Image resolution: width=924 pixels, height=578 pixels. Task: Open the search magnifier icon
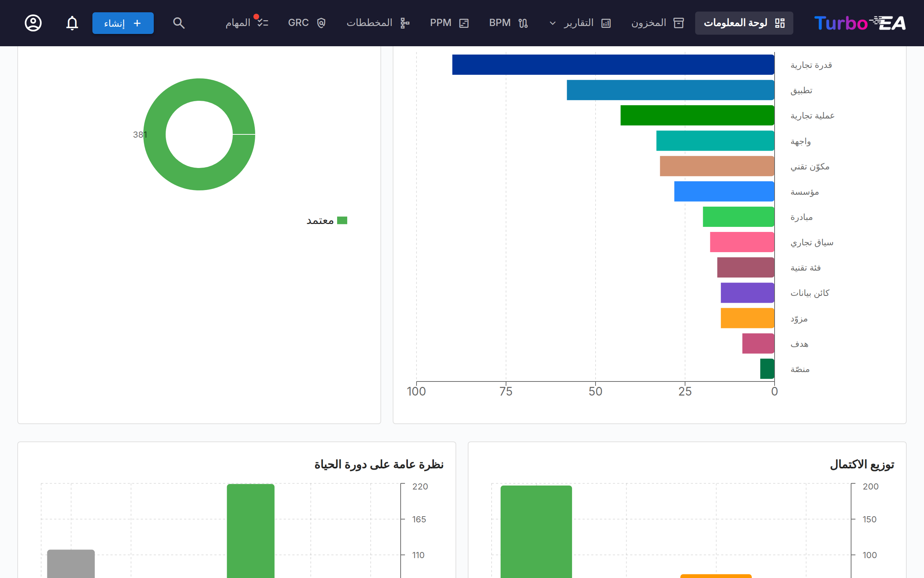(x=179, y=23)
